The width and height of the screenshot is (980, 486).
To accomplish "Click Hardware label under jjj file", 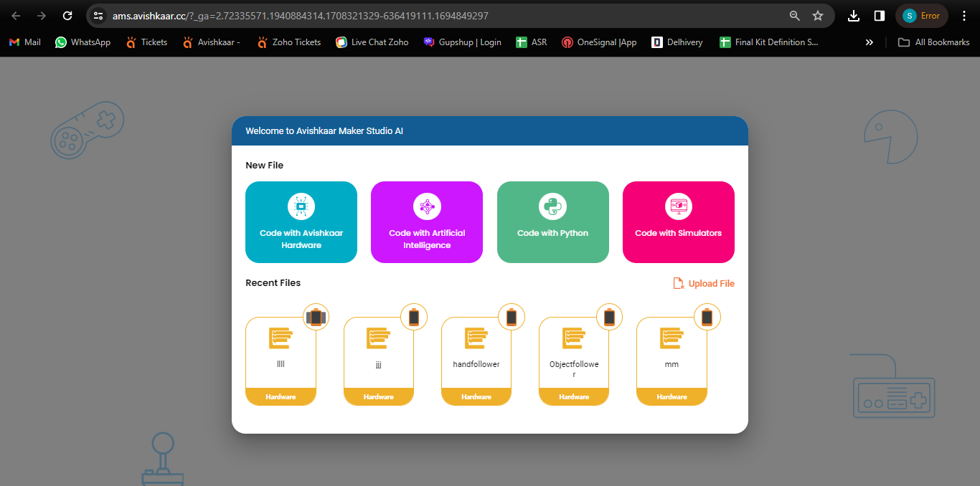I will [x=379, y=396].
